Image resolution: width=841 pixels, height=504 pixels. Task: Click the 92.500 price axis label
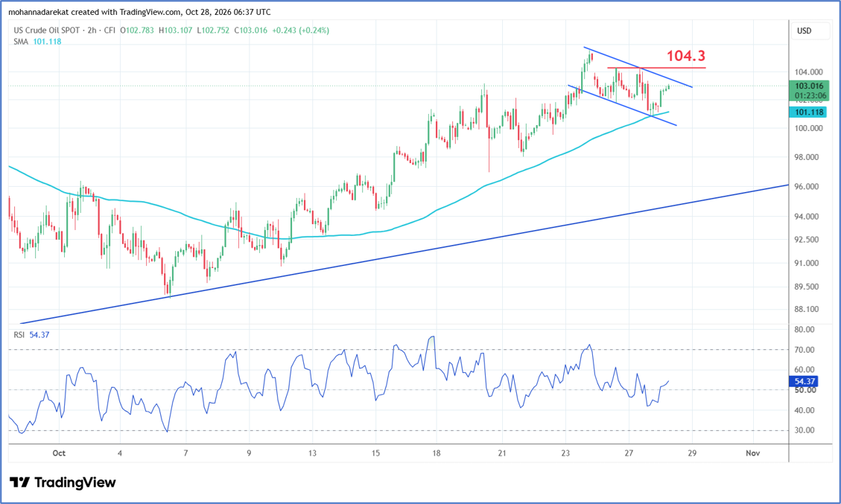(806, 239)
